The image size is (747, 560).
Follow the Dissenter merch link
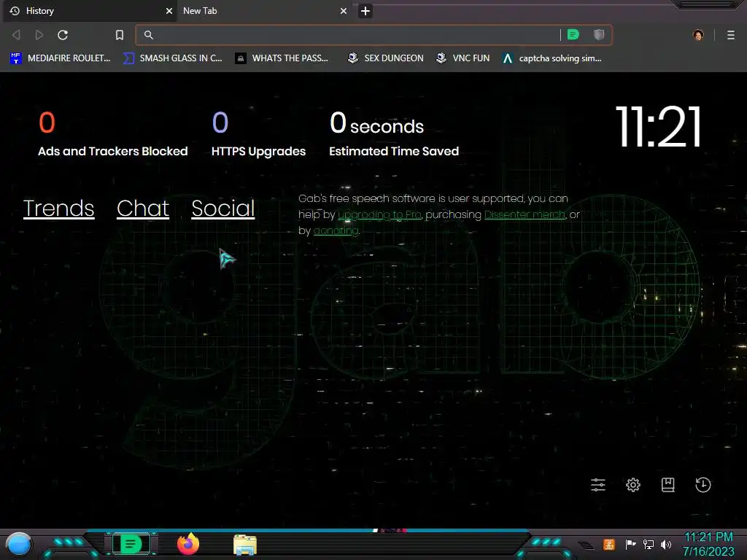[x=525, y=215]
